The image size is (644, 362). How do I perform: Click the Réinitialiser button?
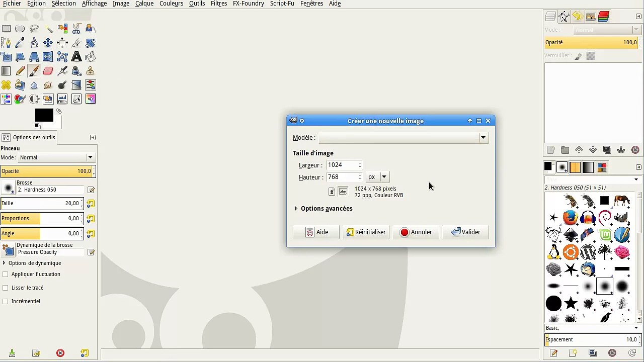(x=366, y=232)
